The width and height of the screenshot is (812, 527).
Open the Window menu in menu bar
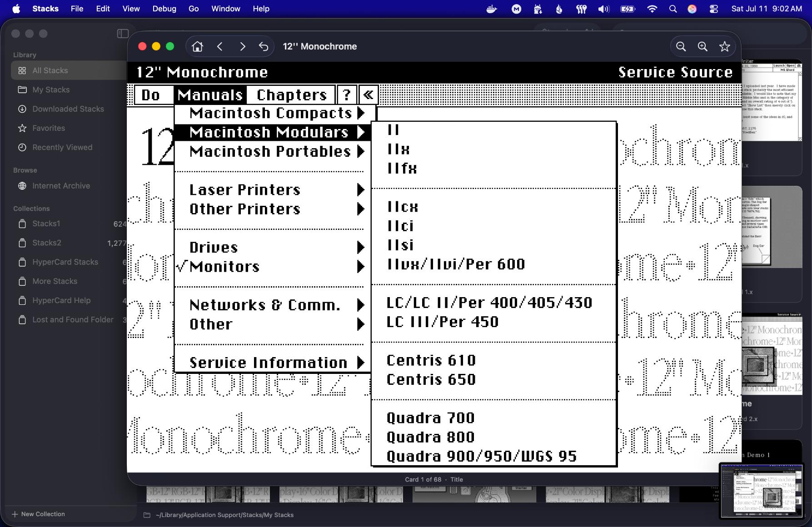[x=226, y=9]
